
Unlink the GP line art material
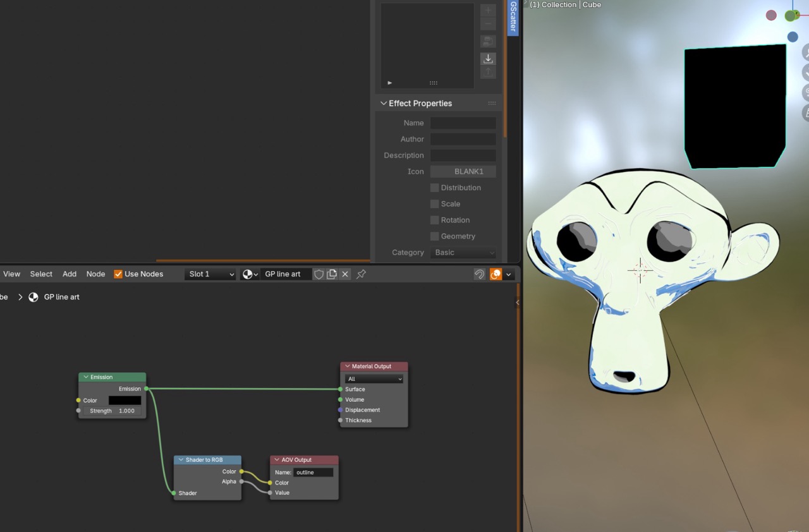[345, 274]
